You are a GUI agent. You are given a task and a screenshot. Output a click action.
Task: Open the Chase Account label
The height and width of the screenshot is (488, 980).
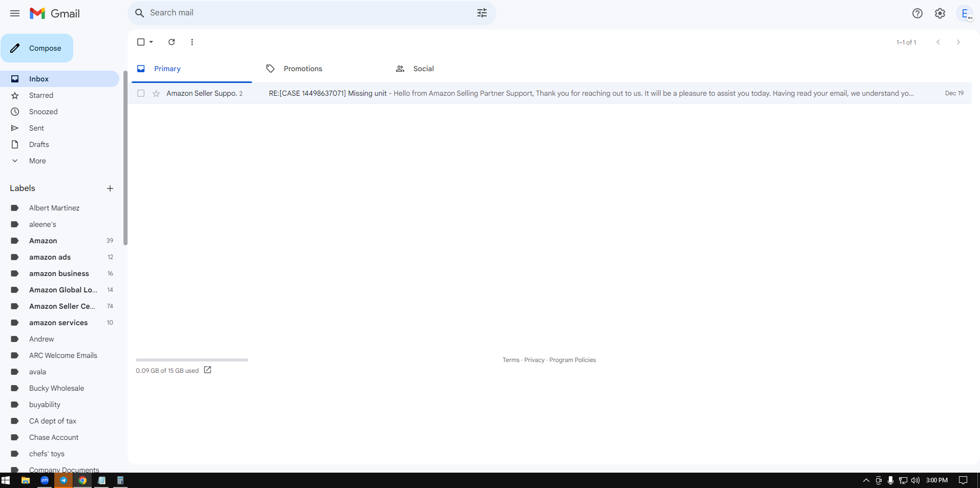click(59, 437)
